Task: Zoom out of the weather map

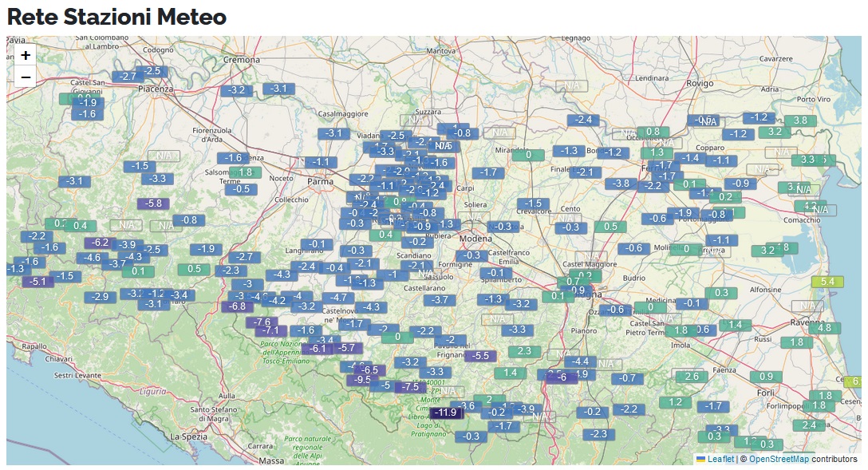Action: coord(26,77)
